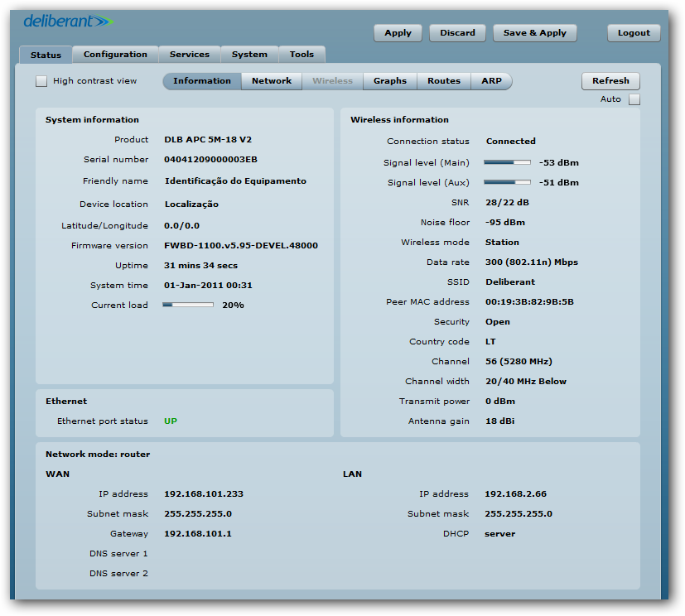685x616 pixels.
Task: Select the System tab
Action: tap(249, 53)
